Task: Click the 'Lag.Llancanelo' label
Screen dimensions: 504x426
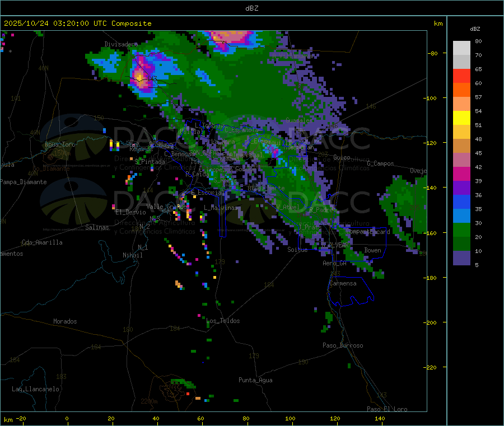Action: [x=35, y=389]
